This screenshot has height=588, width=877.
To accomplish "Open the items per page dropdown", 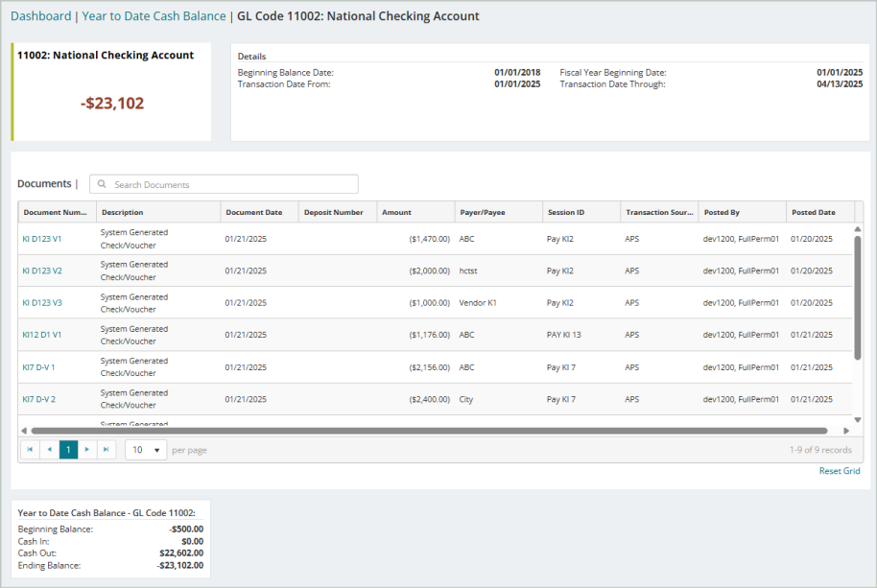I will click(146, 450).
